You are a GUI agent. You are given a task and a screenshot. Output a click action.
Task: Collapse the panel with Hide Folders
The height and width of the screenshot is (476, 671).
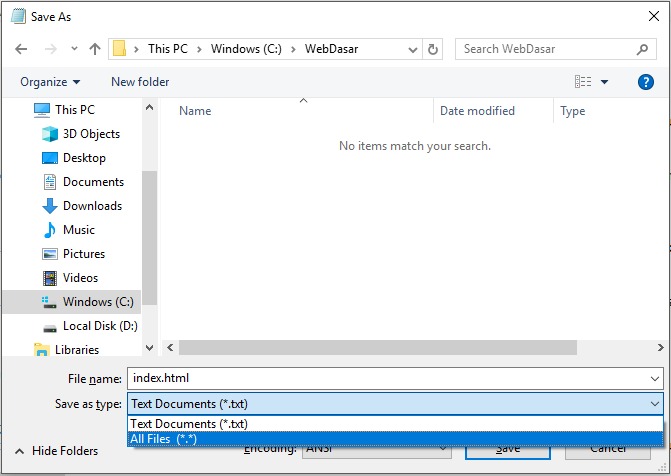(x=56, y=451)
